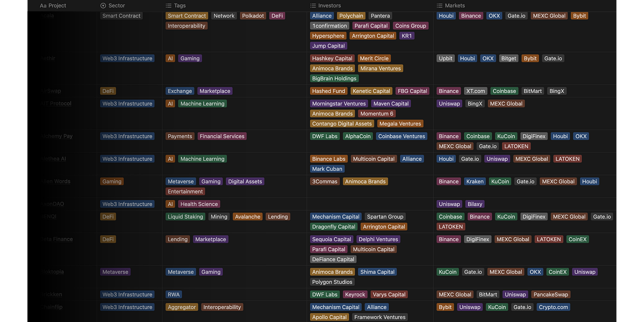644x322 pixels.
Task: Click the Kraken market tag
Action: point(475,182)
